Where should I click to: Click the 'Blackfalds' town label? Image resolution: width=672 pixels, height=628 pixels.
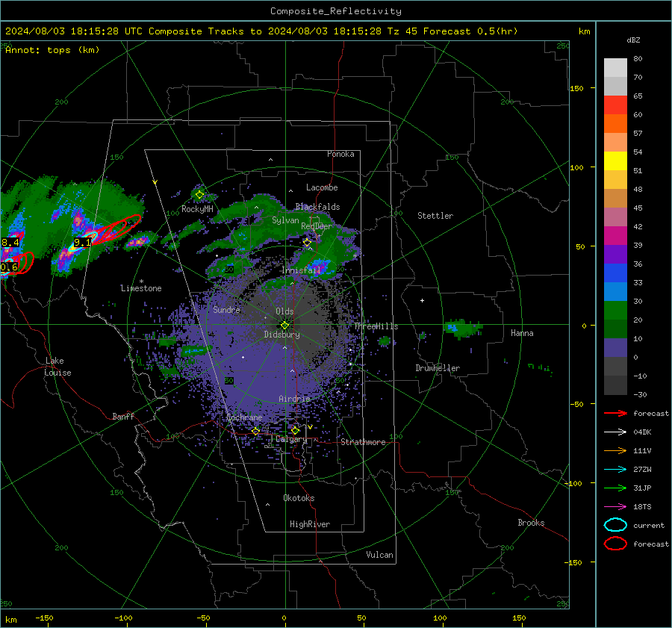(x=317, y=207)
